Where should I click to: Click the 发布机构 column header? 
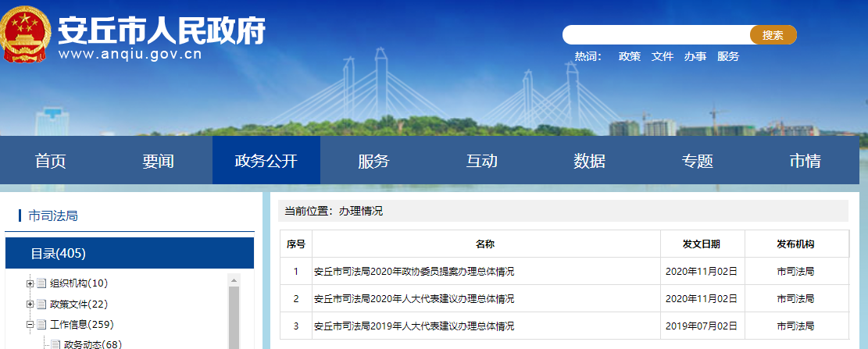795,244
